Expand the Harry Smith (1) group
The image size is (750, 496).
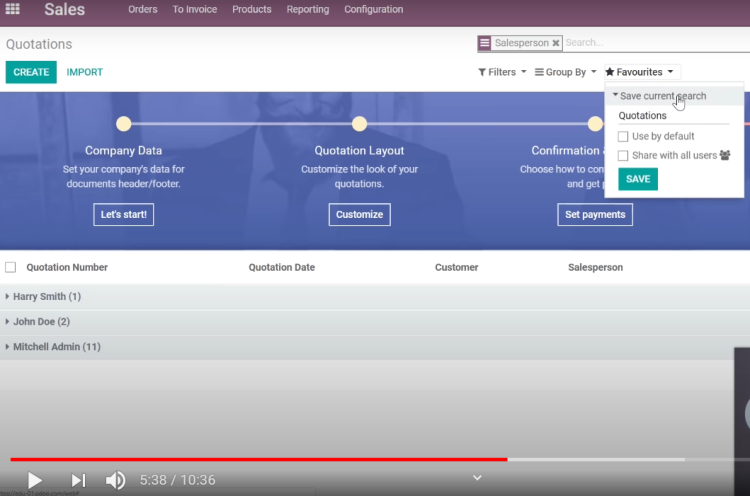coord(375,297)
